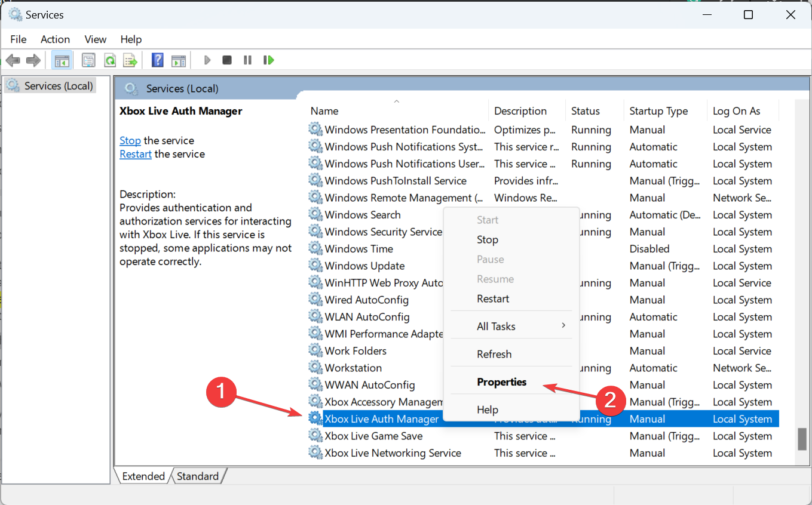
Task: Click the Start Service play icon in toolbar
Action: (x=207, y=60)
